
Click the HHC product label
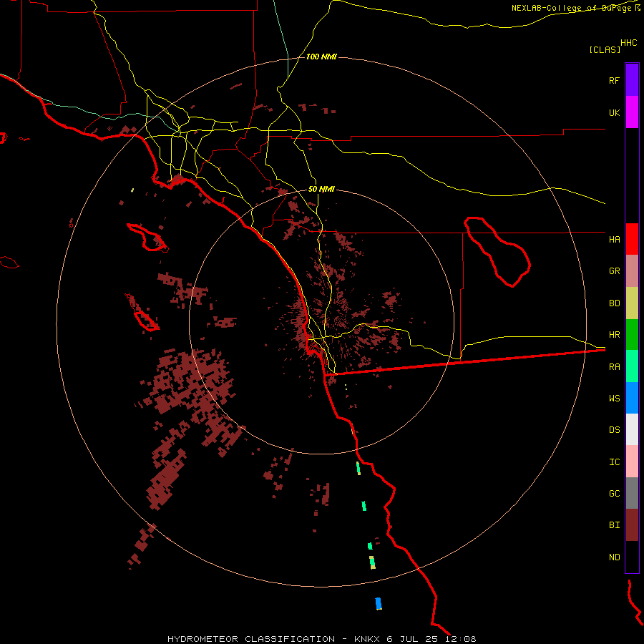[629, 43]
